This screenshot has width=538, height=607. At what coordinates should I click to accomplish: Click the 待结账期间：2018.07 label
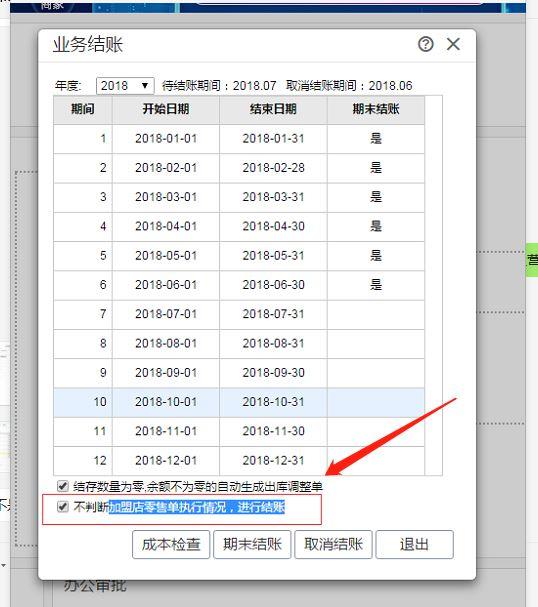click(219, 86)
